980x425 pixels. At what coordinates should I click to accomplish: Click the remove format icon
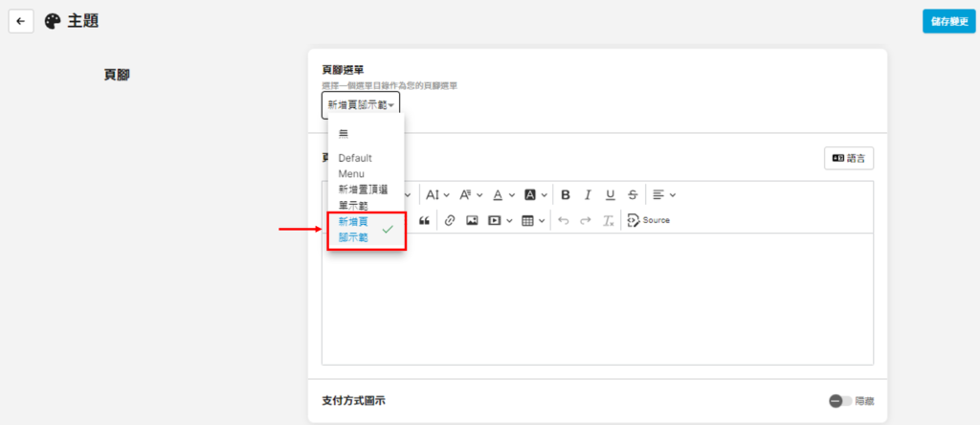pos(607,220)
